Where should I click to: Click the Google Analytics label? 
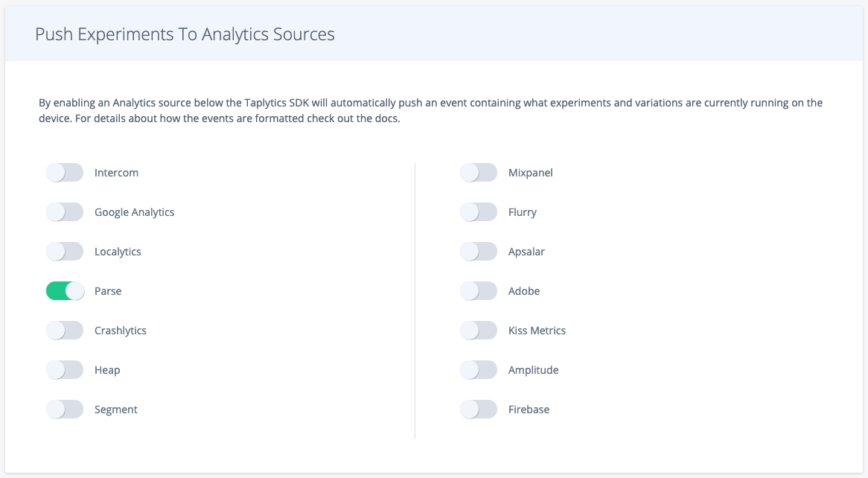pyautogui.click(x=134, y=212)
